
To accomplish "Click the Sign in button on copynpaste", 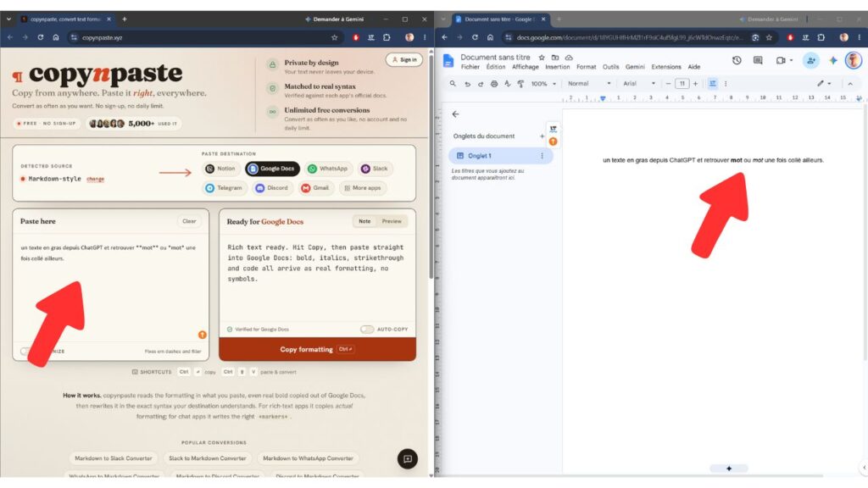I will pos(404,59).
